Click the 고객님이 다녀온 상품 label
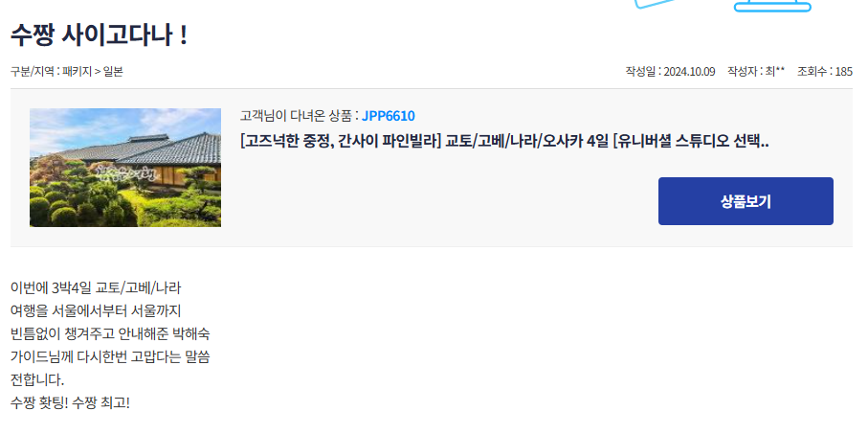Screen dimensions: 868x434 296,116
